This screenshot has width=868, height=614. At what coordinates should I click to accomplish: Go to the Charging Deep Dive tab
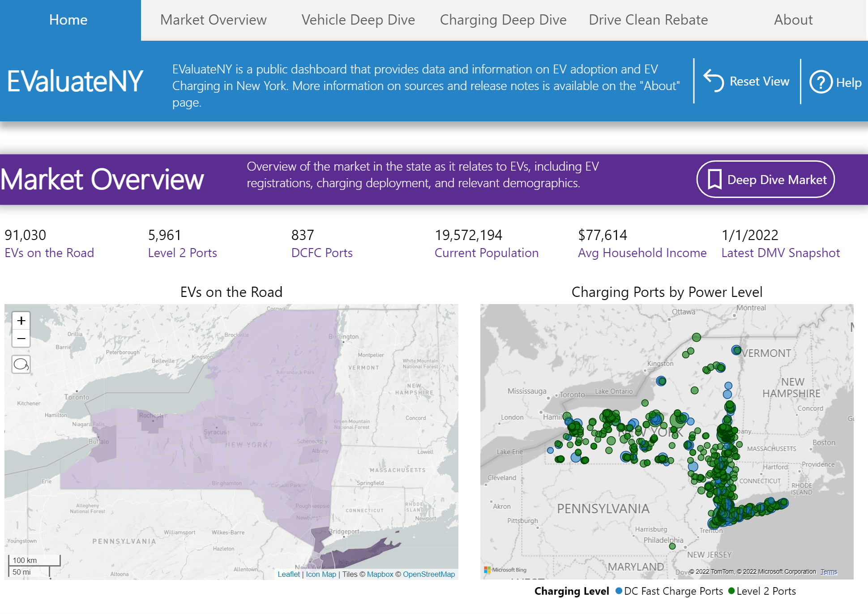click(x=503, y=20)
